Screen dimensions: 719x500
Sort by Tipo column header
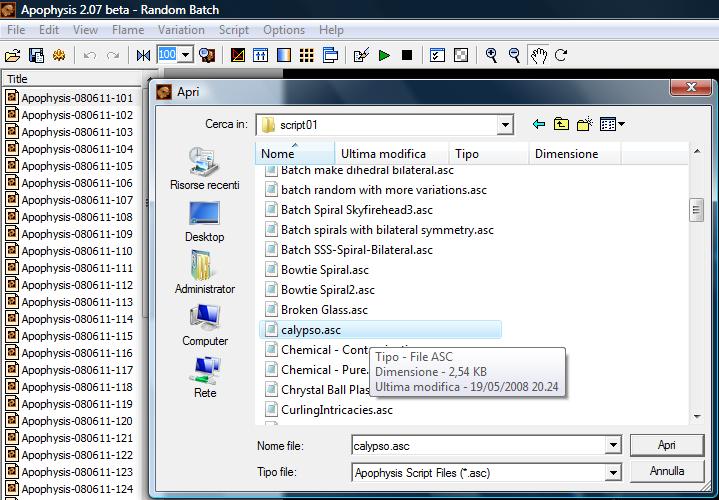coord(489,154)
